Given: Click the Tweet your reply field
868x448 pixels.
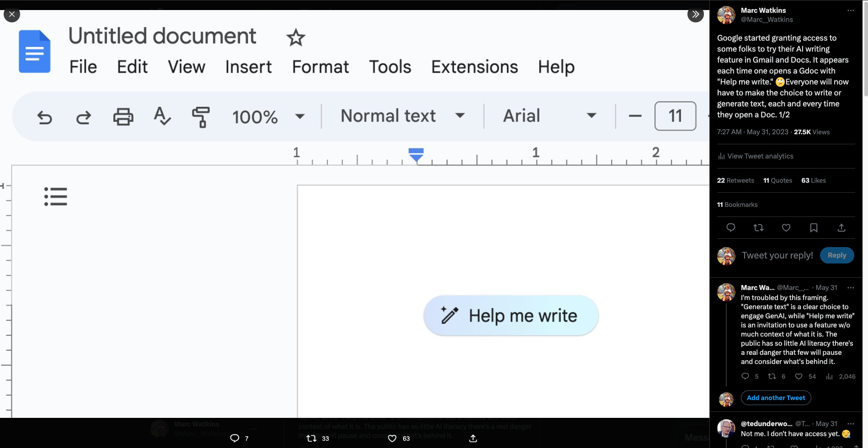Looking at the screenshot, I should coord(777,255).
